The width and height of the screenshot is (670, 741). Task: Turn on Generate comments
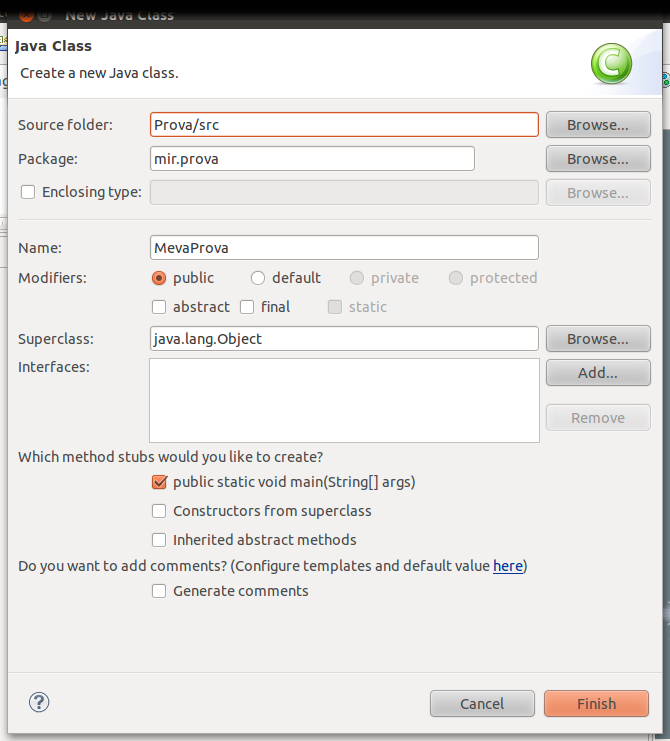tap(159, 591)
